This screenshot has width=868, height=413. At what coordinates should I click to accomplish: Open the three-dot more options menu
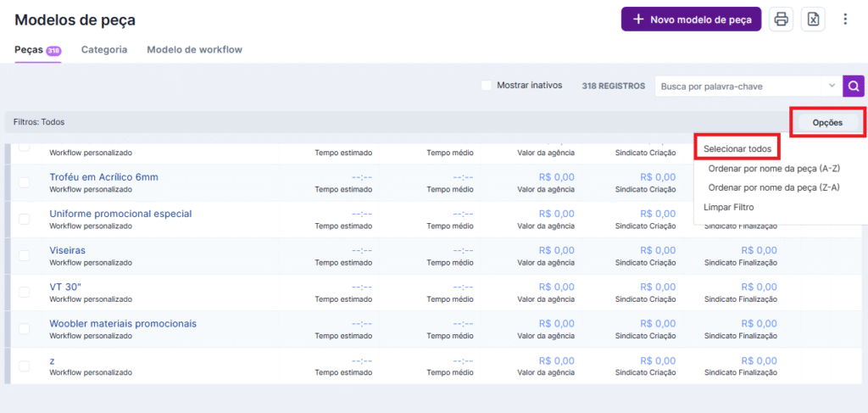(x=845, y=20)
